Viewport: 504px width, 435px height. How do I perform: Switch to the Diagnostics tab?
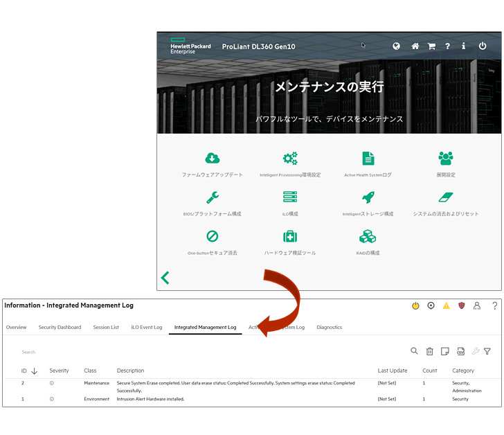click(329, 328)
